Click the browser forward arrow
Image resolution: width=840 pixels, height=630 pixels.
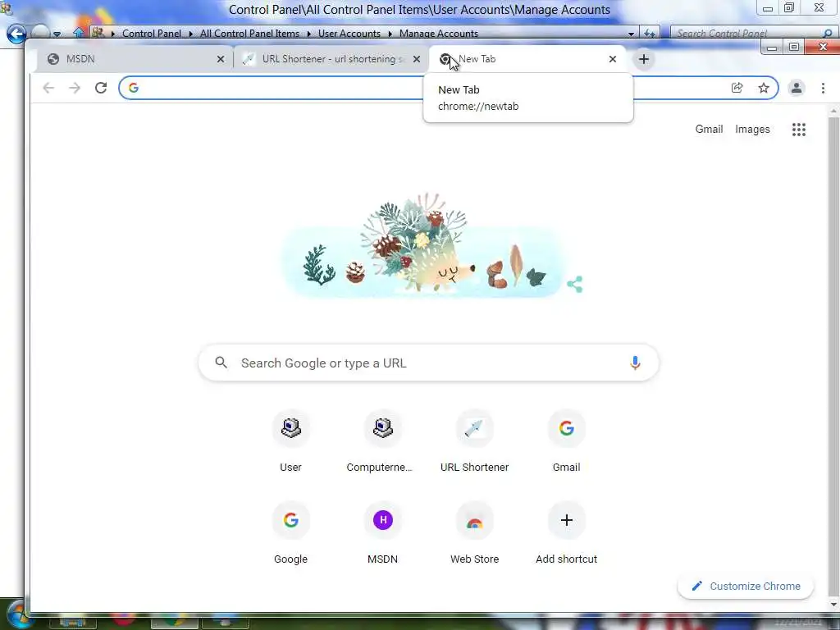75,88
